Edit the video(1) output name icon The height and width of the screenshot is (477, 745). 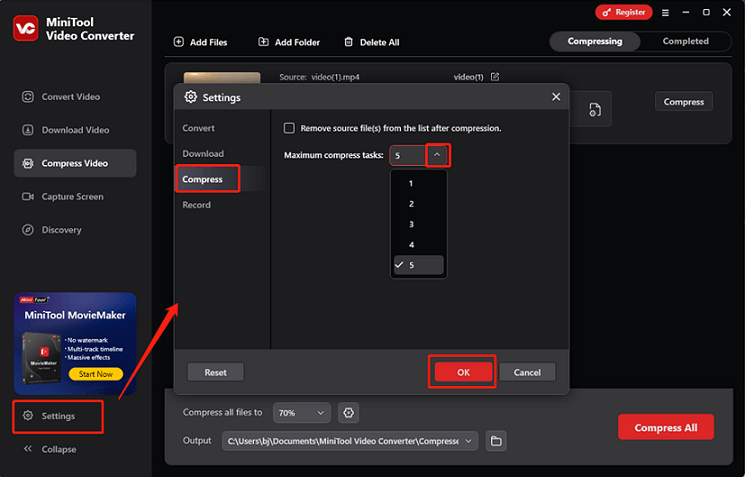(495, 76)
